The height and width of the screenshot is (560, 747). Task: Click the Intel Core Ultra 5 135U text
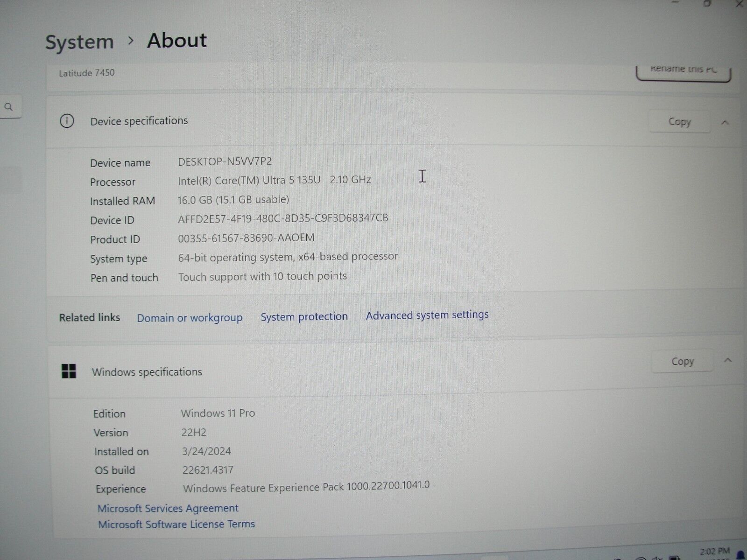[249, 180]
